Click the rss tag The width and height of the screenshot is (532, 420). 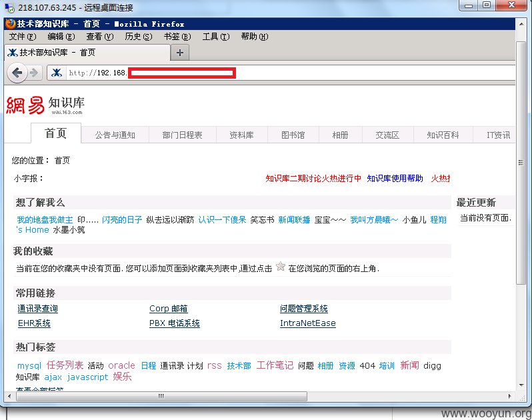(x=215, y=366)
